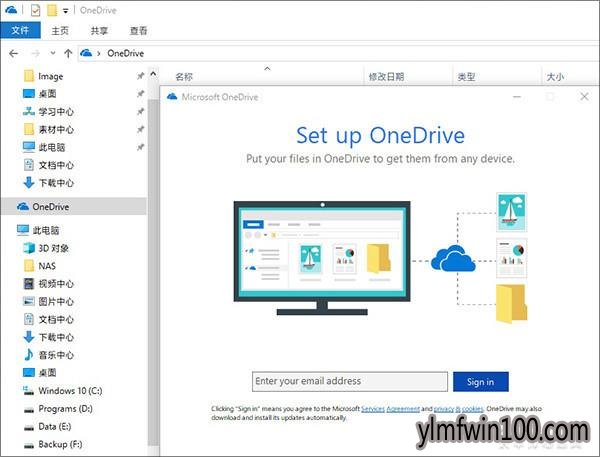Select pinned 桌面 in quick access
Viewport: 600px width, 457px height.
39,94
